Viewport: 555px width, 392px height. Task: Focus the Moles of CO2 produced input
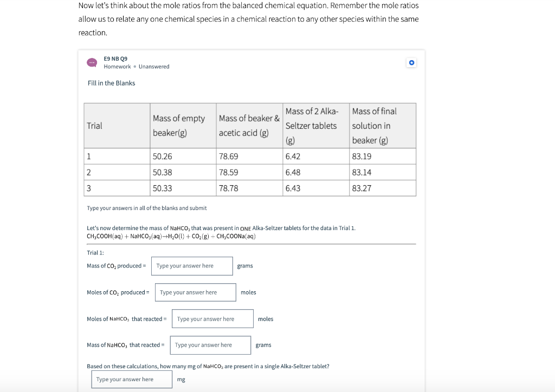pos(196,292)
